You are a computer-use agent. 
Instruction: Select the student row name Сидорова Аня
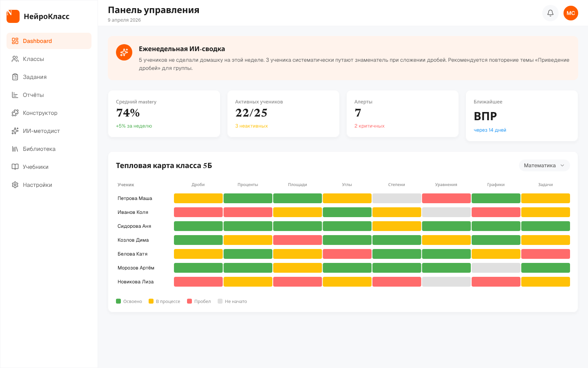(x=134, y=226)
